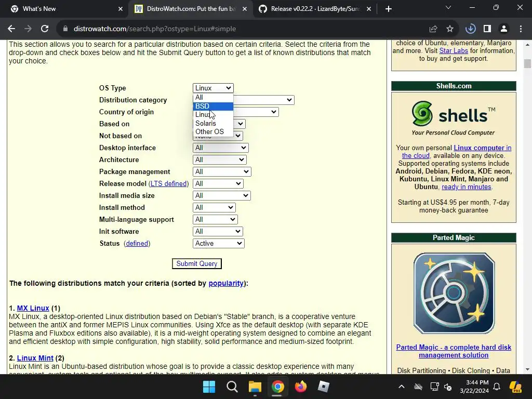The height and width of the screenshot is (399, 532).
Task: Show hidden system tray icons
Action: coord(402,387)
